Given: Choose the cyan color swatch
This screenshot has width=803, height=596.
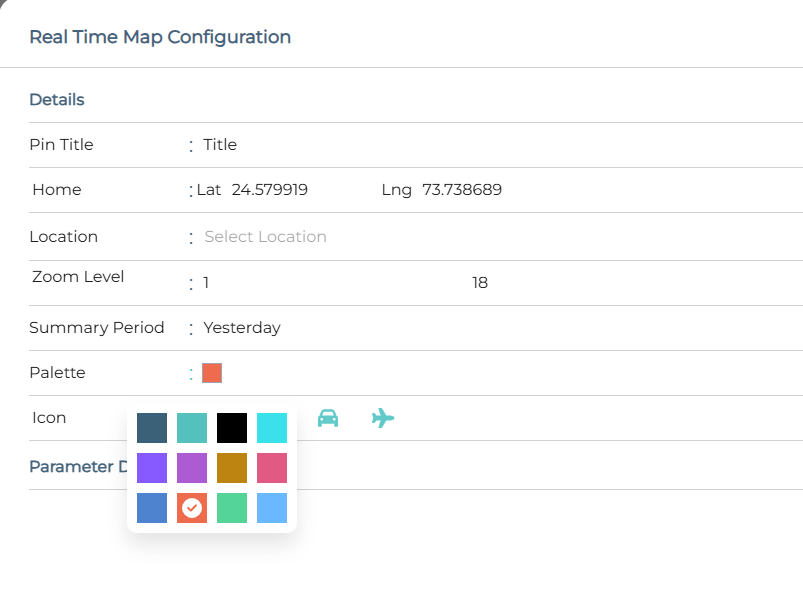Looking at the screenshot, I should (x=272, y=428).
